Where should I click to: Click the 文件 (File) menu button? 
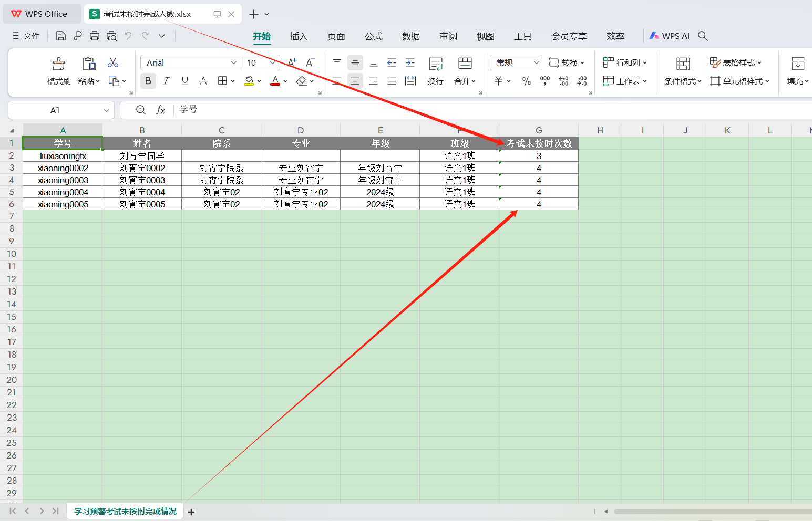[x=26, y=36]
